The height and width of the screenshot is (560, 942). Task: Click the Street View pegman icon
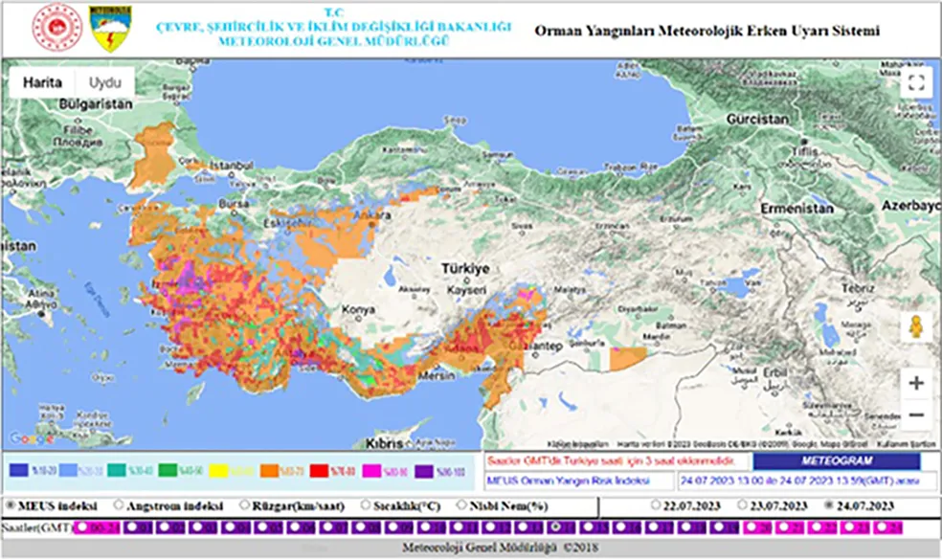point(916,327)
